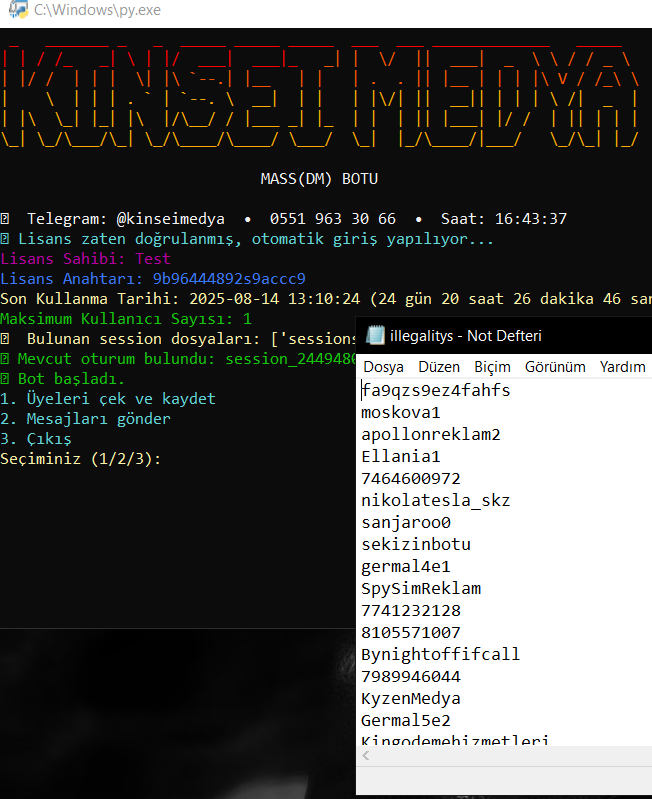This screenshot has height=799, width=652.
Task: Click the left arrow of Notepad horizontal scrollbar
Action: pos(366,756)
